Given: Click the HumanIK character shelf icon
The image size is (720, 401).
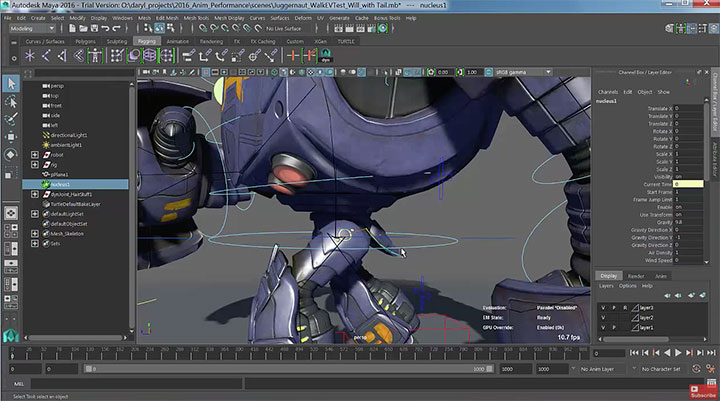Looking at the screenshot, I should pos(95,56).
